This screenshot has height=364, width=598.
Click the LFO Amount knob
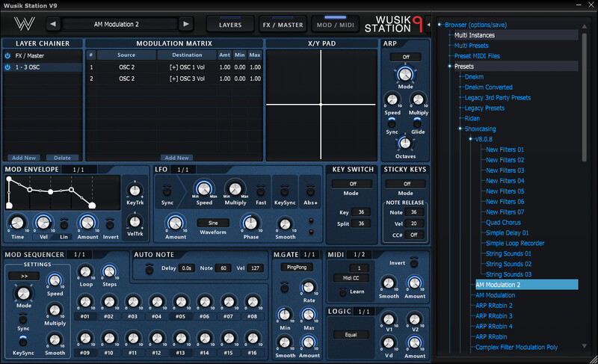(x=175, y=223)
